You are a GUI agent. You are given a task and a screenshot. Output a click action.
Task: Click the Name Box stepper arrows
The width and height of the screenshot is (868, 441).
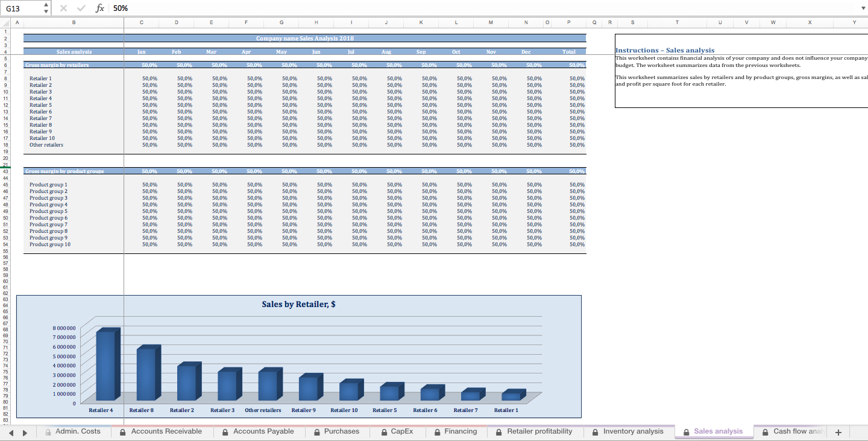pos(46,8)
